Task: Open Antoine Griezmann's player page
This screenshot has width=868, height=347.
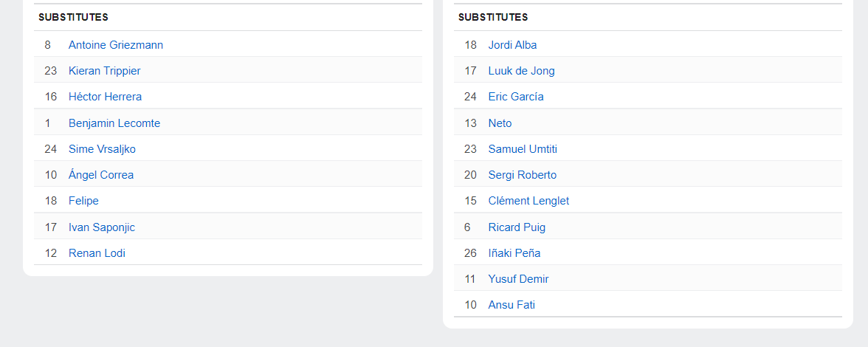Action: [116, 45]
